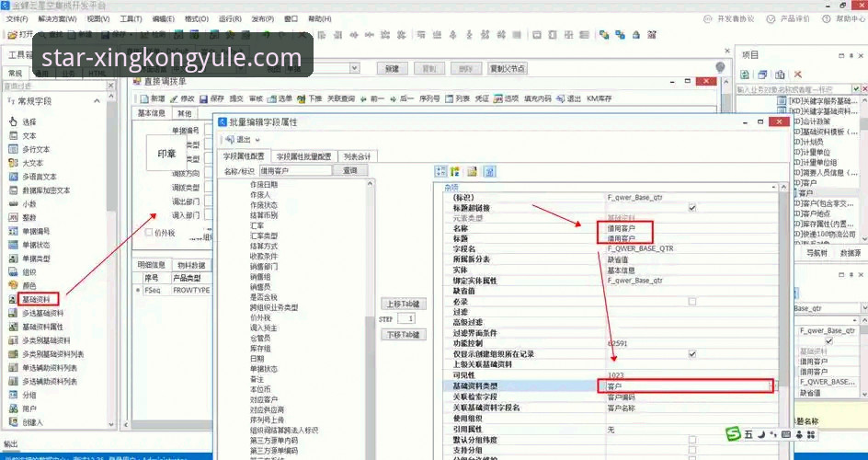Click the refresh icon in 项目 panel
Image resolution: width=868 pixels, height=460 pixels.
click(745, 75)
